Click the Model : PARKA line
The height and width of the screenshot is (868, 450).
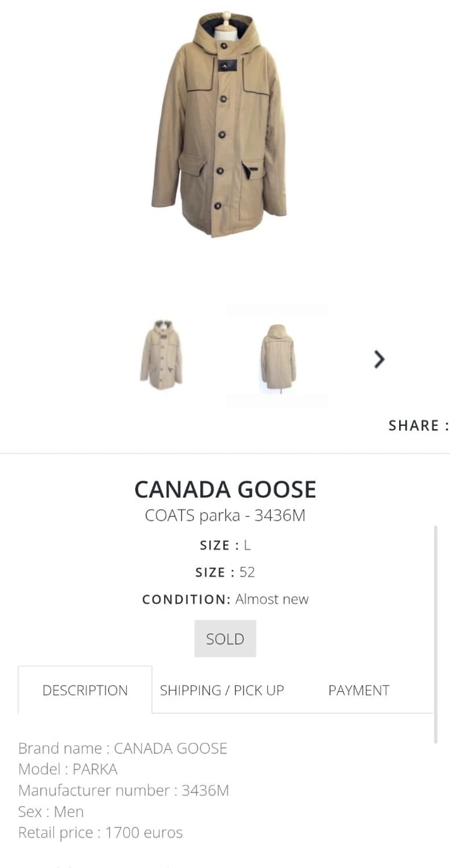click(68, 770)
